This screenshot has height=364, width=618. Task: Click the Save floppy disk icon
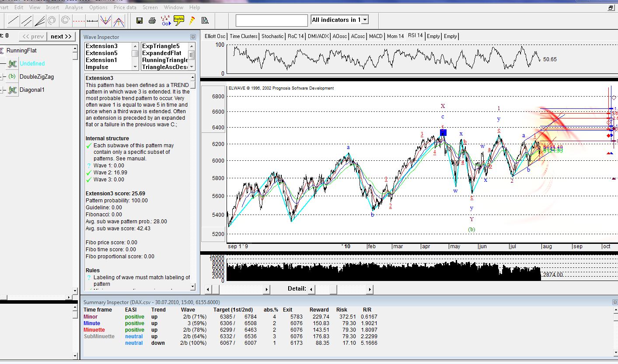tap(140, 21)
